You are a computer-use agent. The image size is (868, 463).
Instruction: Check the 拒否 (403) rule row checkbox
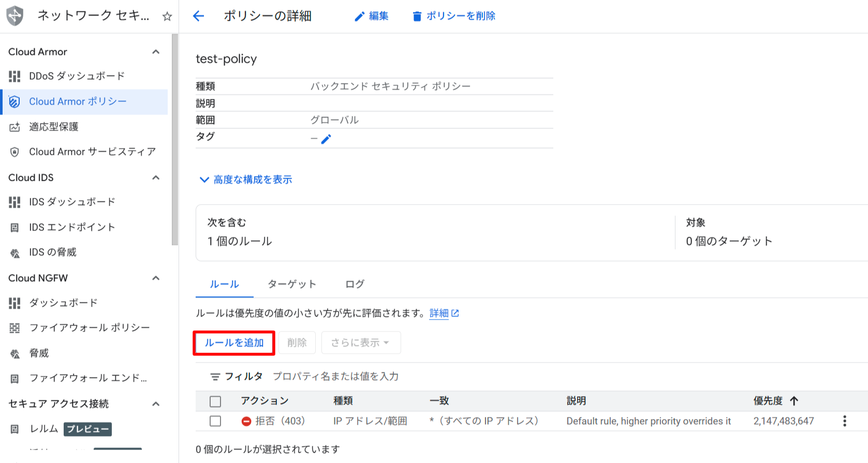(215, 421)
